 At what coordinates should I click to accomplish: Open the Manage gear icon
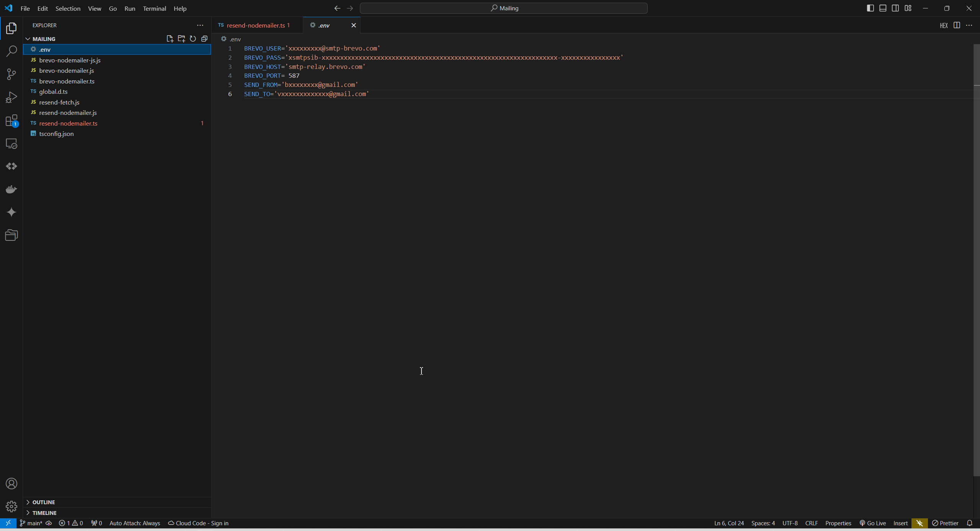[x=11, y=506]
